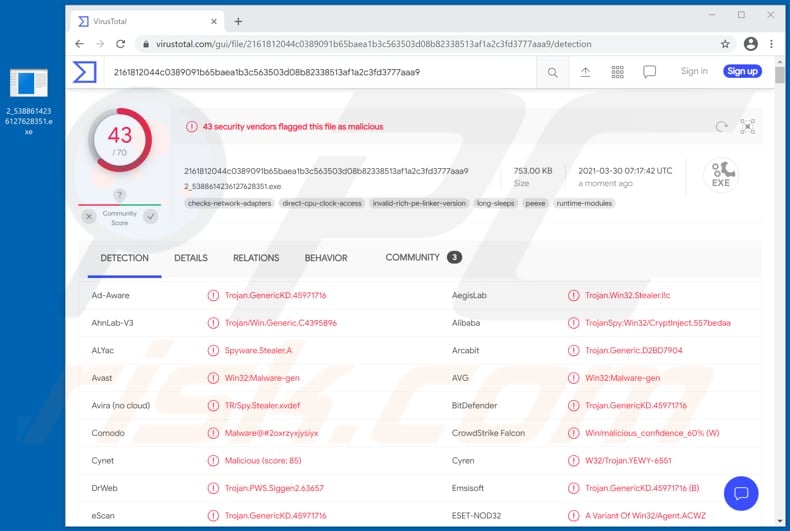Click Trojan.Win32.Stealer.l!c detection text
Image resolution: width=790 pixels, height=531 pixels.
tap(627, 295)
